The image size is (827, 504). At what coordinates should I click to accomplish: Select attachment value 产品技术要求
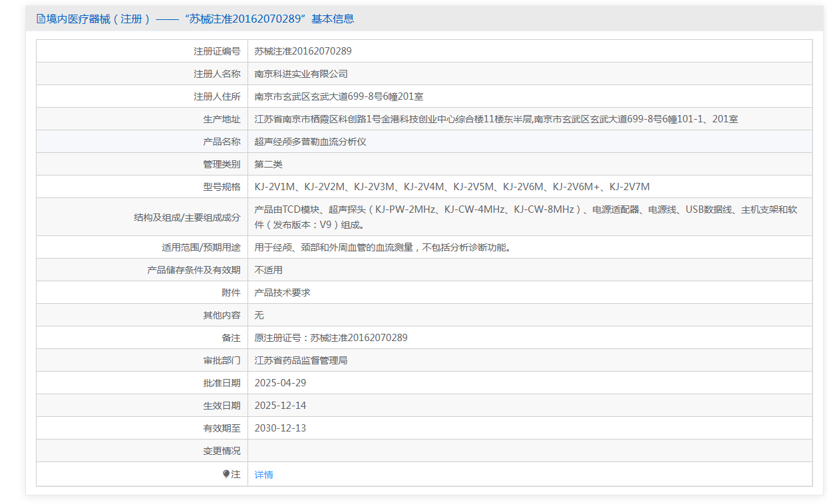[283, 293]
